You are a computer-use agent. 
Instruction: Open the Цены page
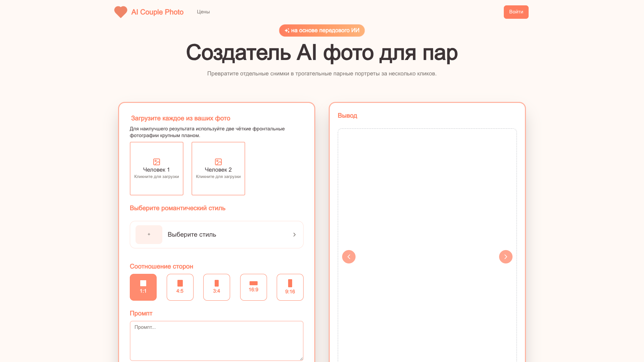(x=203, y=12)
